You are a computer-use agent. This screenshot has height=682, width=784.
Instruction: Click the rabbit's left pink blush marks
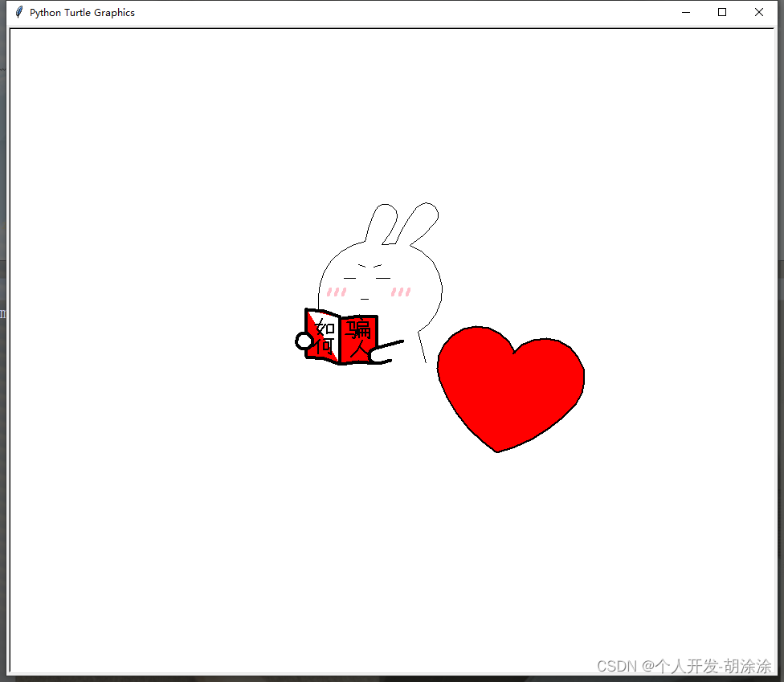pyautogui.click(x=337, y=292)
